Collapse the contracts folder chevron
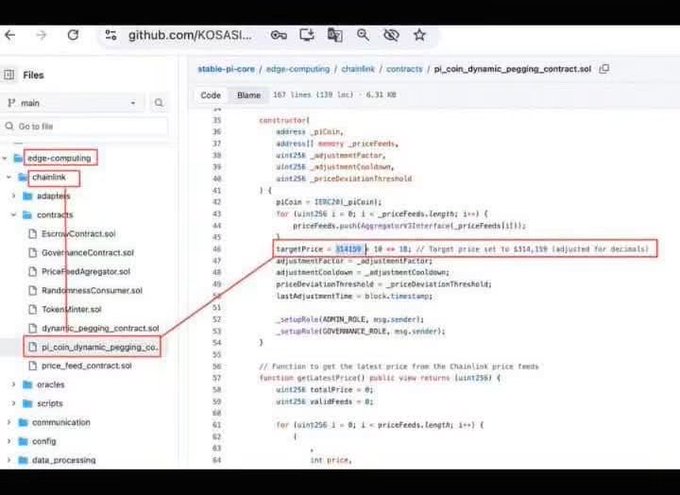Viewport: 680px width, 495px height. (13, 215)
